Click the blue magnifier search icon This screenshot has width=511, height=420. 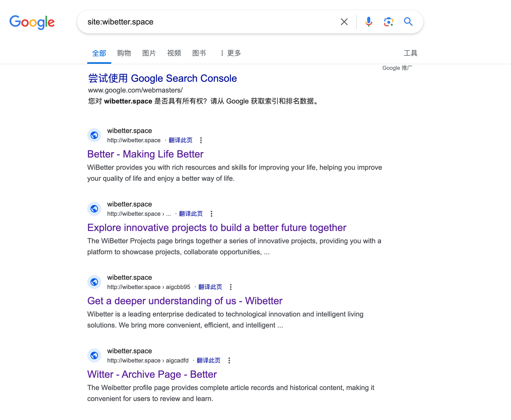[408, 22]
